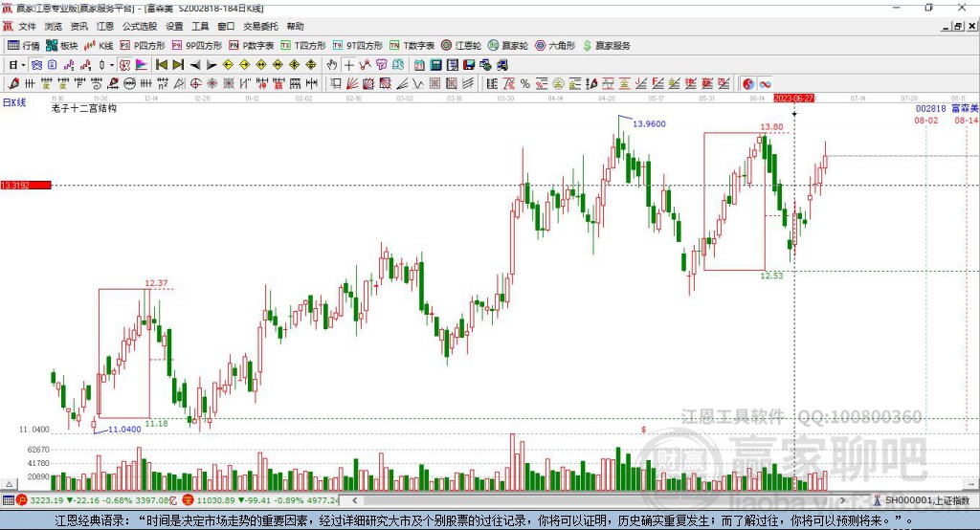Open the 帮助 menu

[295, 26]
